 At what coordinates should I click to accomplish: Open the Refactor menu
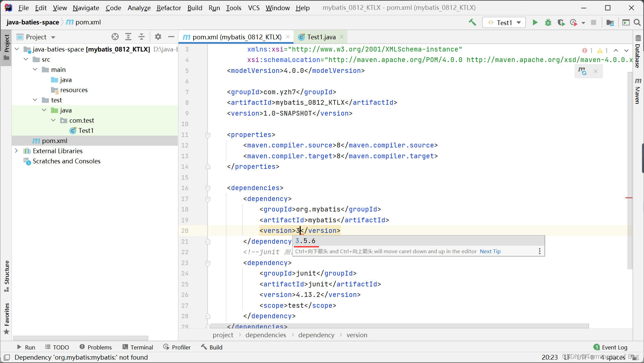click(169, 7)
